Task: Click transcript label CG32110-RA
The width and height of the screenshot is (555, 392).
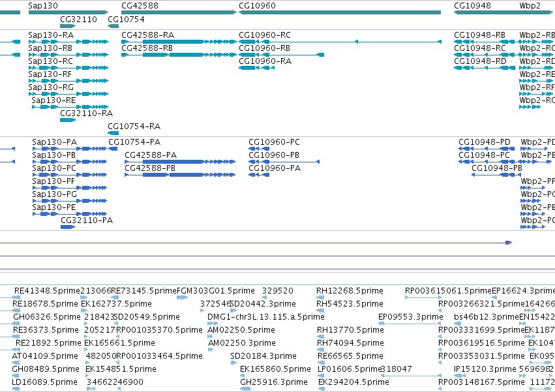Action: [86, 113]
